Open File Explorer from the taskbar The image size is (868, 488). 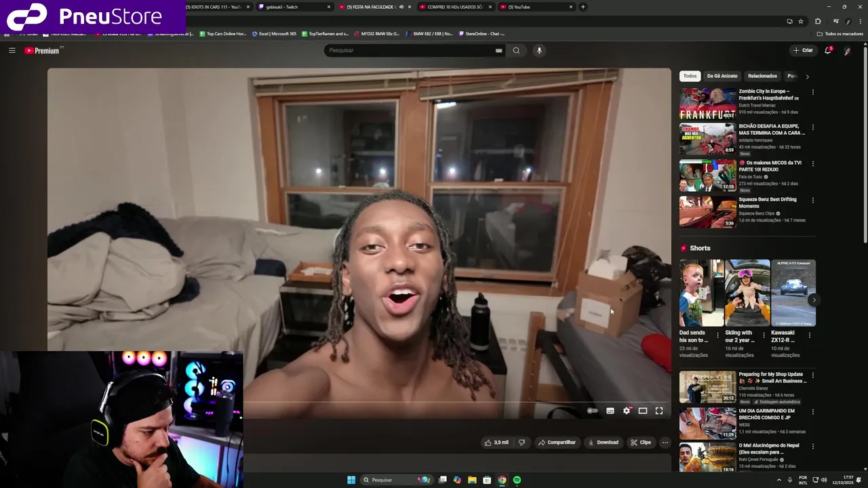click(x=472, y=480)
